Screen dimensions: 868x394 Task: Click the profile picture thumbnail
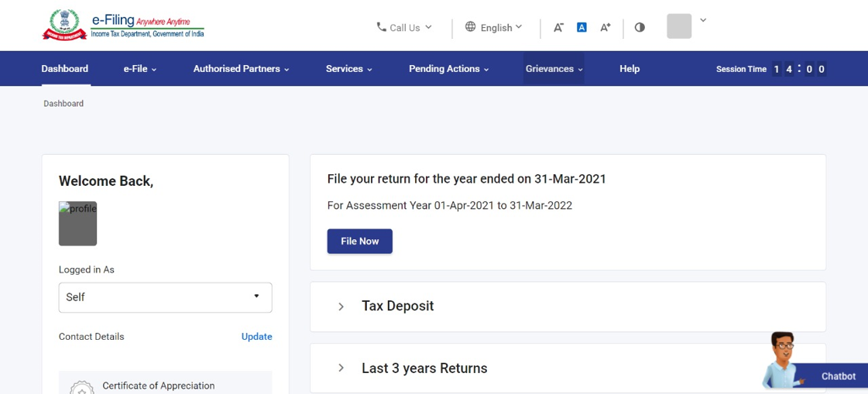click(77, 224)
